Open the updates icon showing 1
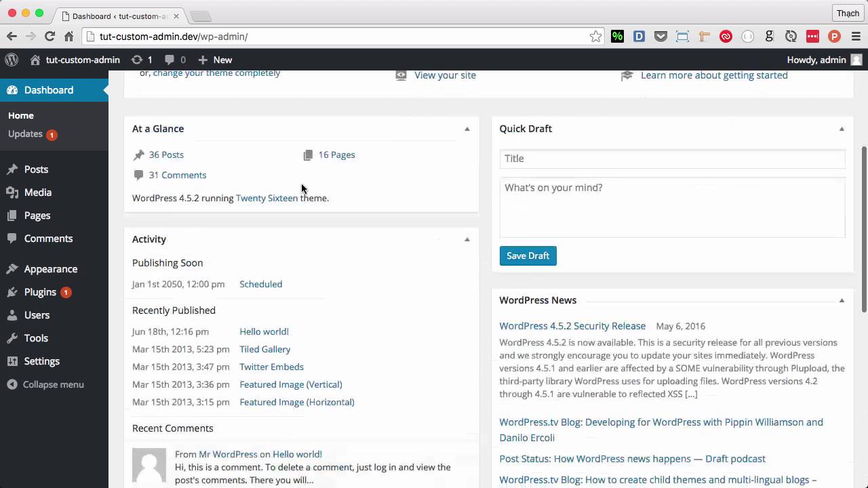868x488 pixels. [x=142, y=60]
